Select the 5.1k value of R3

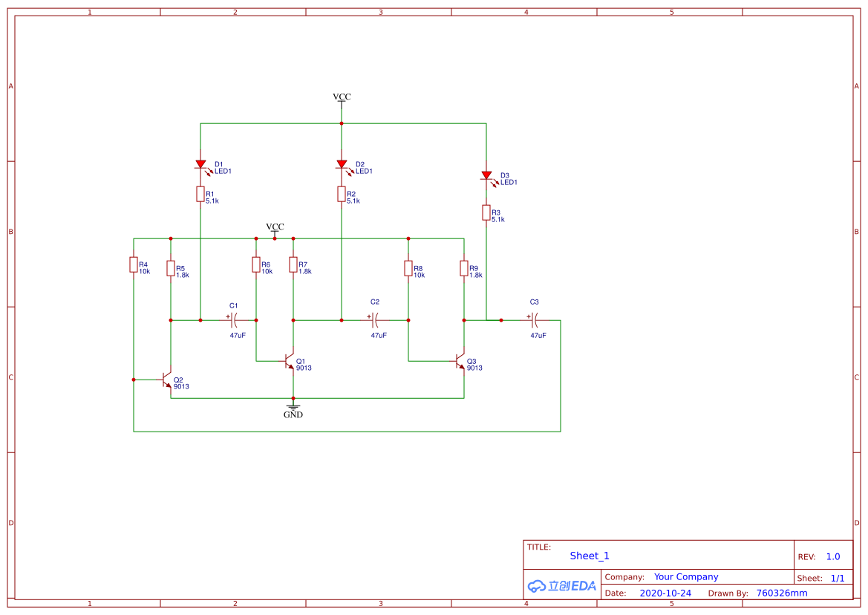(498, 220)
